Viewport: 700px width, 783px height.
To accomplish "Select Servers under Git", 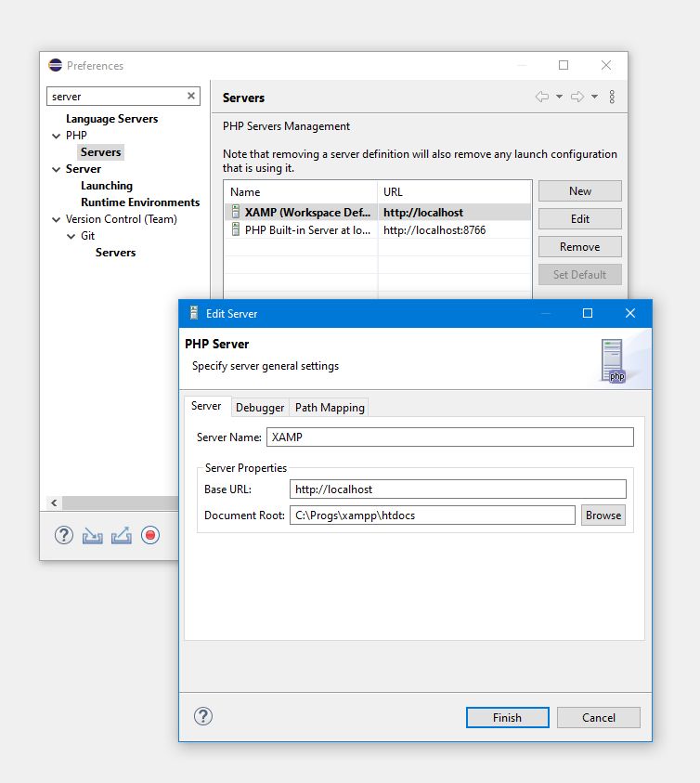I will [x=115, y=253].
